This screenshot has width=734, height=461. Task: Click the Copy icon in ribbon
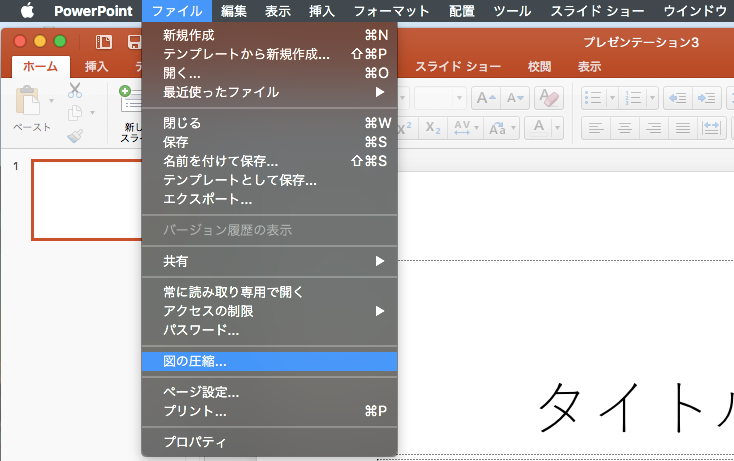(75, 113)
